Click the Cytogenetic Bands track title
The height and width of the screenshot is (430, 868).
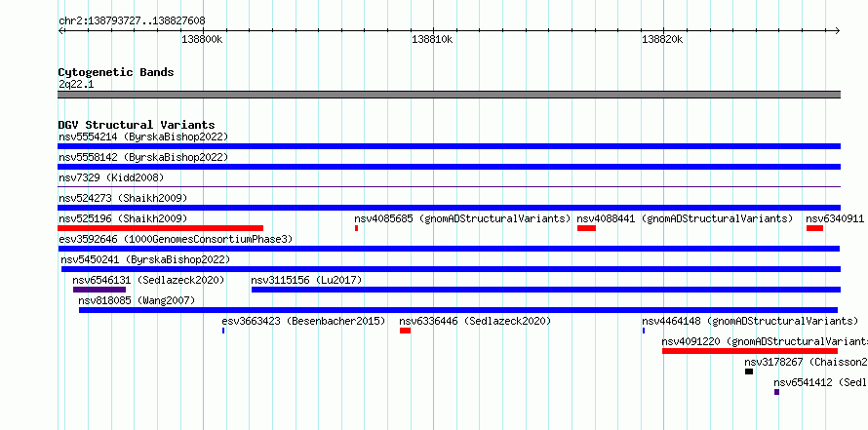point(116,72)
